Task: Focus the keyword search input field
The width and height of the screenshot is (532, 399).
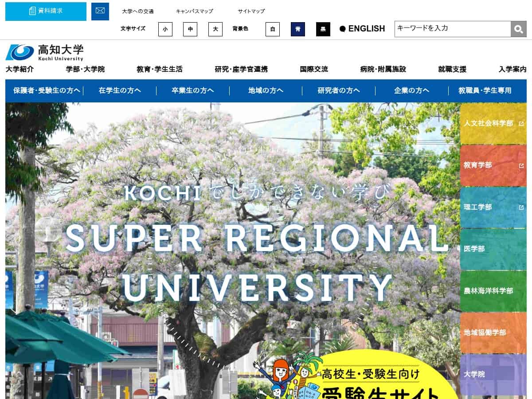Action: [x=453, y=29]
